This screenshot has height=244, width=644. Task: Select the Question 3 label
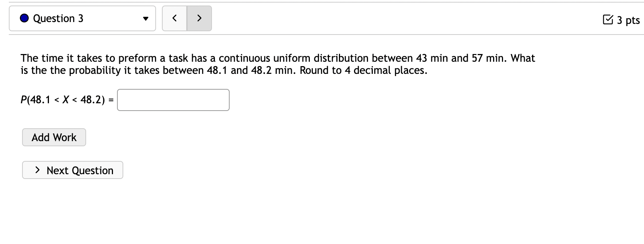click(x=58, y=18)
